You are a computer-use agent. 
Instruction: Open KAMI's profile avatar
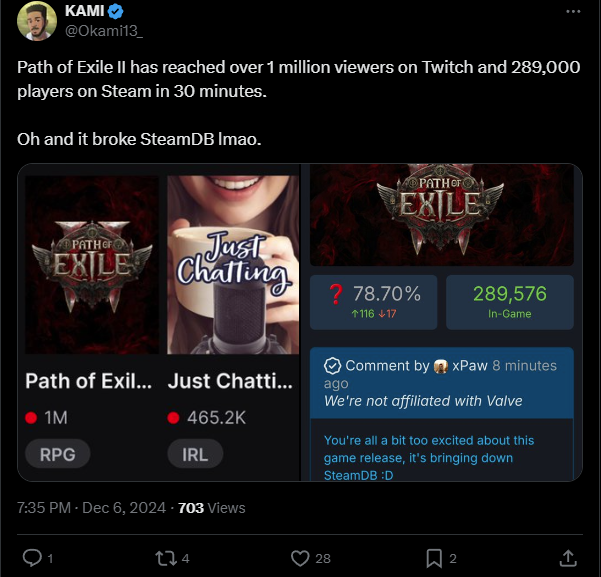coord(36,22)
